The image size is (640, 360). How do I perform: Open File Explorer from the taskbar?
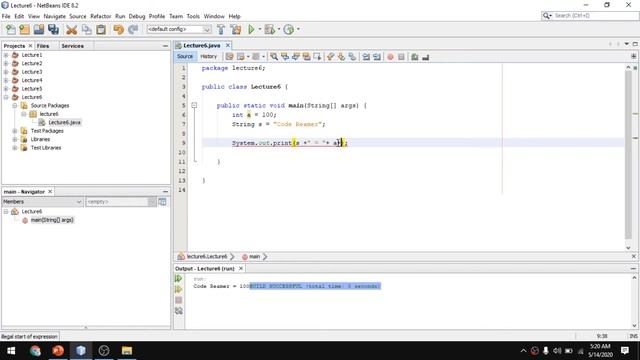[127, 351]
